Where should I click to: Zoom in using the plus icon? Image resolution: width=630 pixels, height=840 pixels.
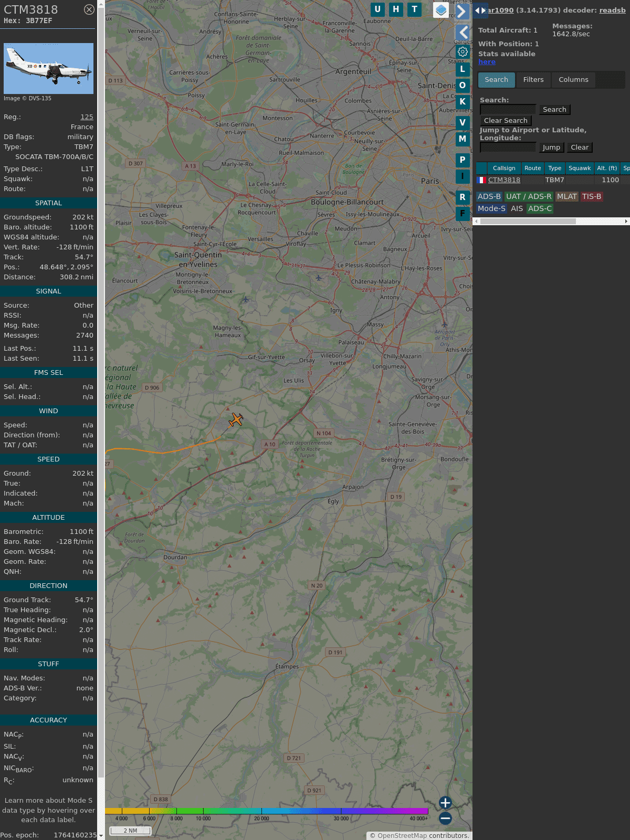[x=445, y=802]
